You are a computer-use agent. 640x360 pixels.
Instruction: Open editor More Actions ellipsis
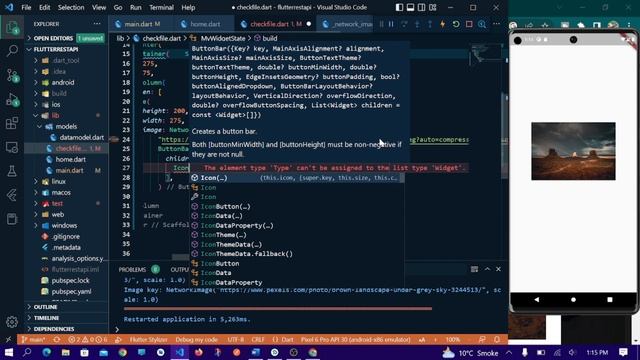tap(496, 24)
